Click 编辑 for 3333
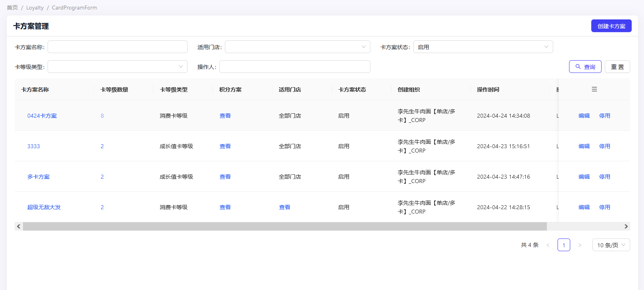Screen dimensions: 644x290 coord(584,146)
